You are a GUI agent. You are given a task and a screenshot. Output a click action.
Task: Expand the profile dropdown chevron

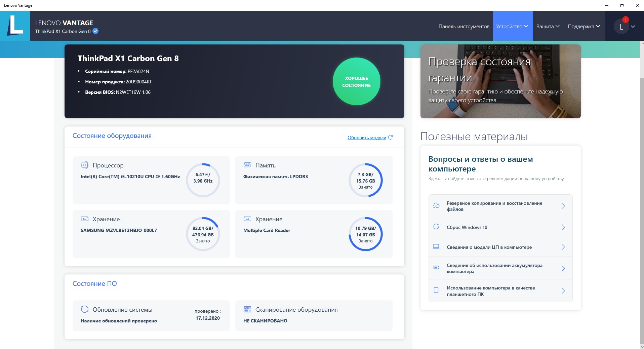633,27
